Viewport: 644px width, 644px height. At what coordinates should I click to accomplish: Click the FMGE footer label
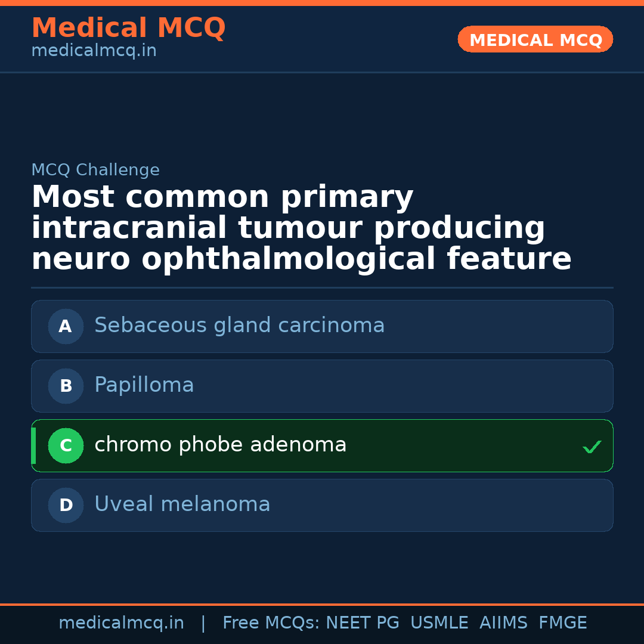click(x=562, y=623)
